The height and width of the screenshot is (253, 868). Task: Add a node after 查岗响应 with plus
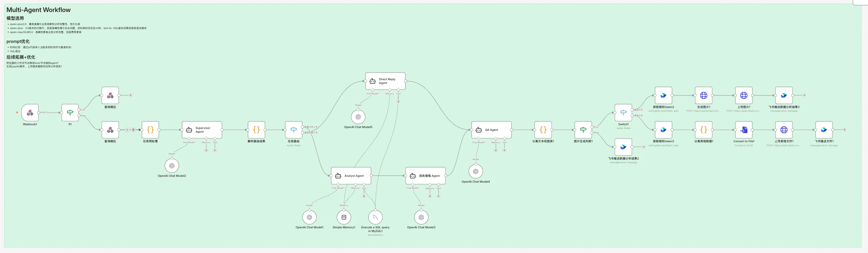(131, 95)
